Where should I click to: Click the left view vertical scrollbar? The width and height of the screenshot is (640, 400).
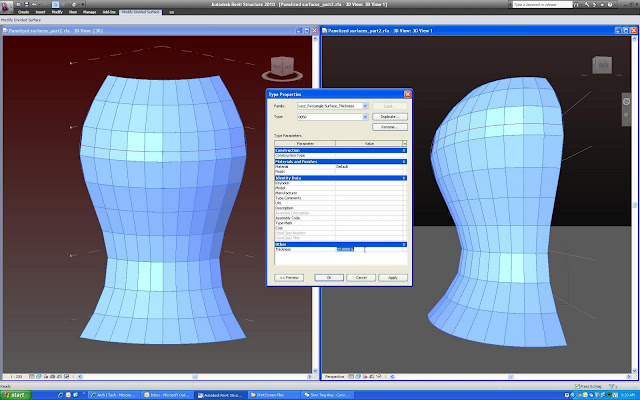click(315, 204)
